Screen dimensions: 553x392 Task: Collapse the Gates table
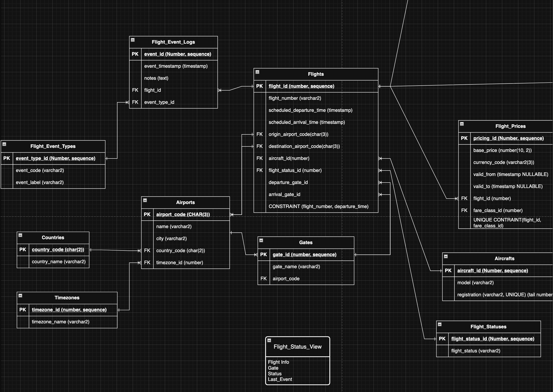[x=261, y=240]
